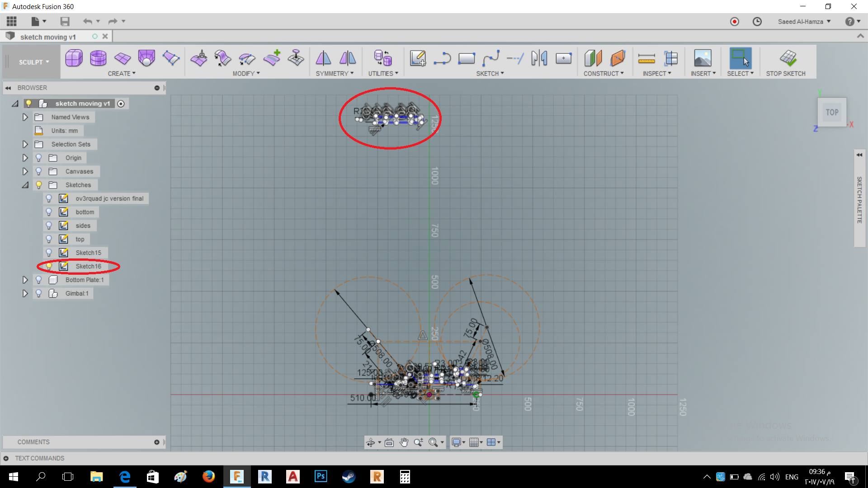
Task: Collapse the Sketches folder
Action: point(25,185)
